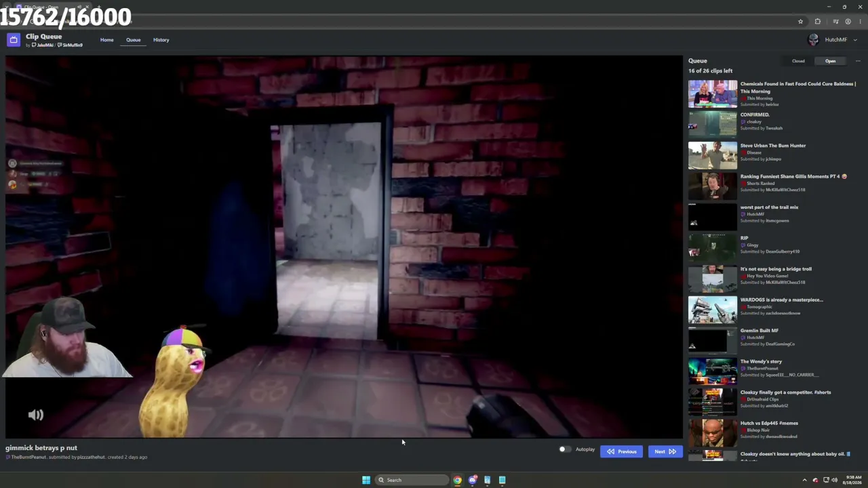The height and width of the screenshot is (488, 868).
Task: Toggle the Autoplay switch
Action: [x=564, y=449]
